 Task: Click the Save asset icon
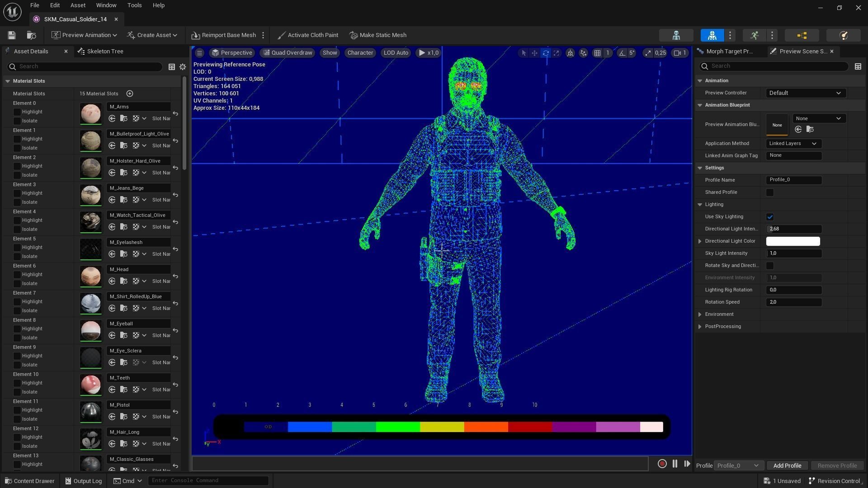click(12, 35)
